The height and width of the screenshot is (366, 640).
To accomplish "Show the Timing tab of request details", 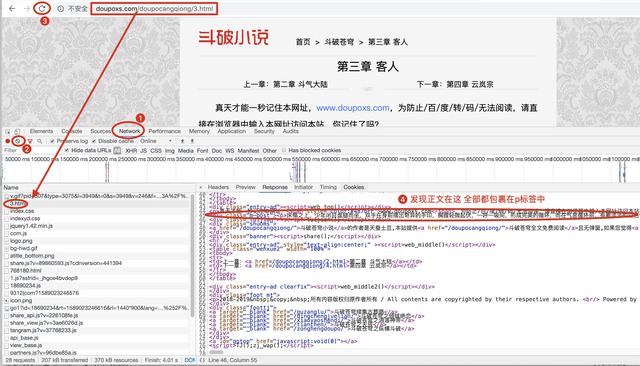I will pos(328,187).
